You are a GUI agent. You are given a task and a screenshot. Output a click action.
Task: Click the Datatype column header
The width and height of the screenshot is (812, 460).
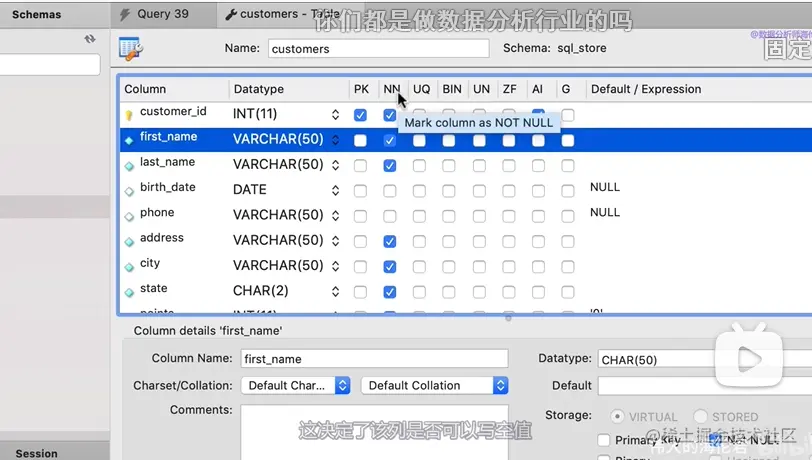point(259,89)
